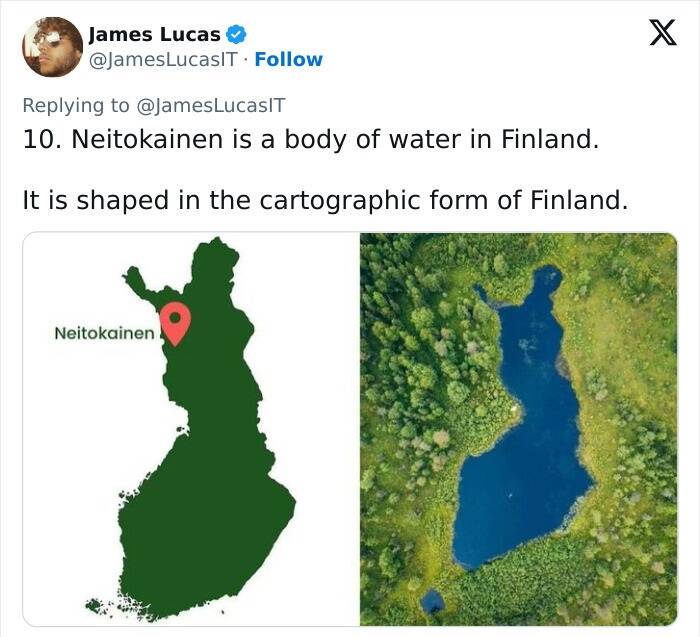Image resolution: width=700 pixels, height=637 pixels.
Task: Click the Neitokainen label on the map
Action: (x=104, y=332)
